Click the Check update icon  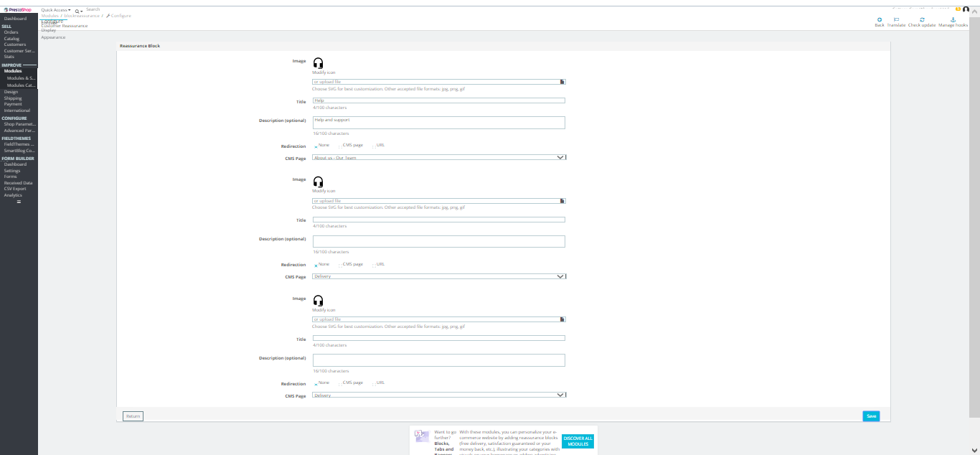[x=922, y=20]
